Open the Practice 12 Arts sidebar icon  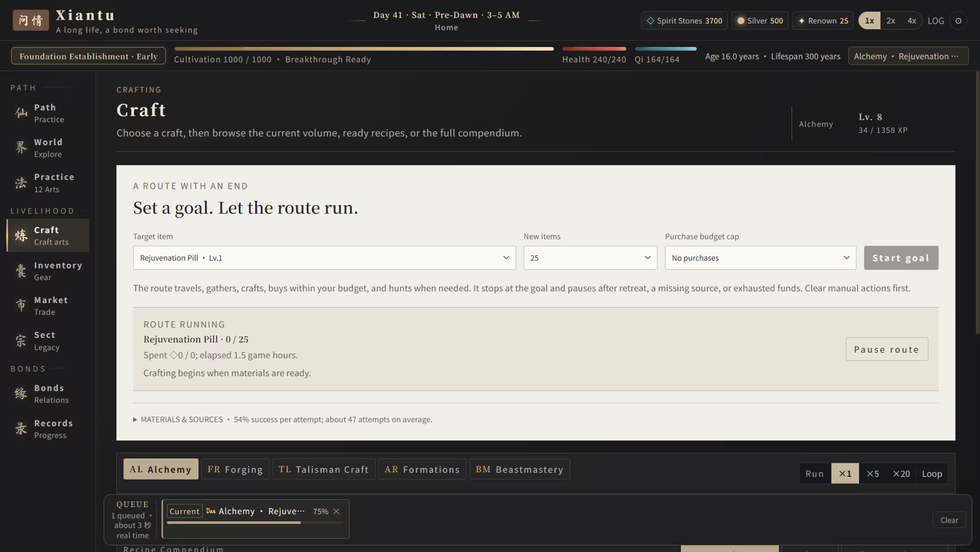21,183
